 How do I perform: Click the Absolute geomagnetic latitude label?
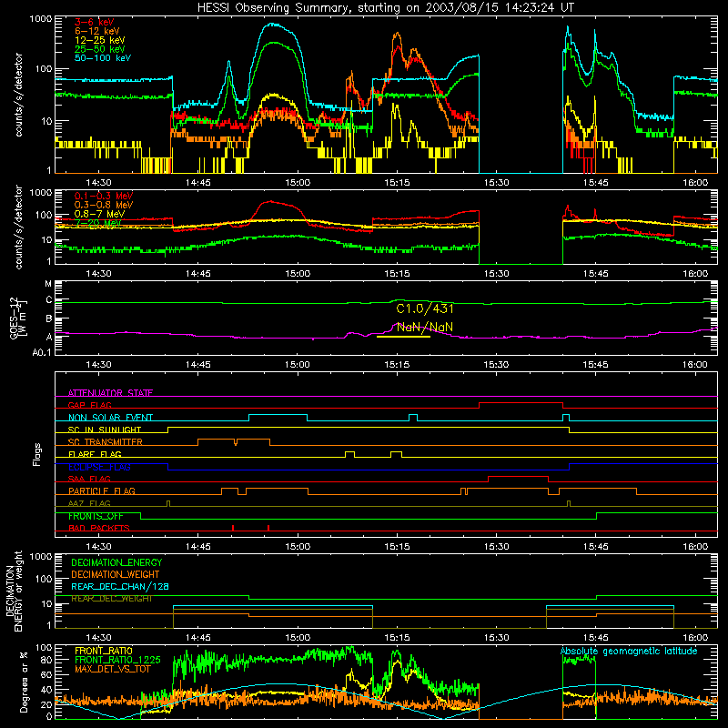pos(629,651)
